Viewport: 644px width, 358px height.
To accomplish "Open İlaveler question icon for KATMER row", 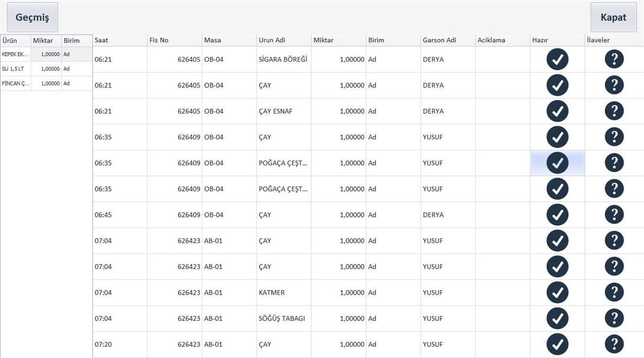I will (x=614, y=293).
